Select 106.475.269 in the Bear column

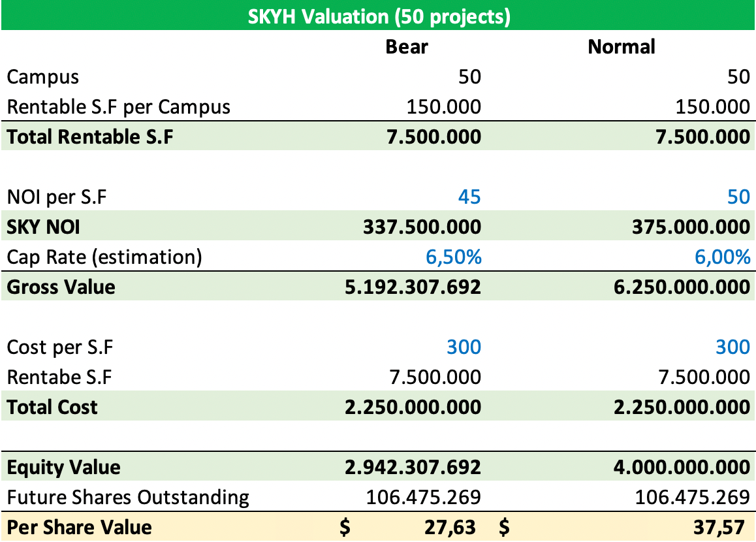423,497
